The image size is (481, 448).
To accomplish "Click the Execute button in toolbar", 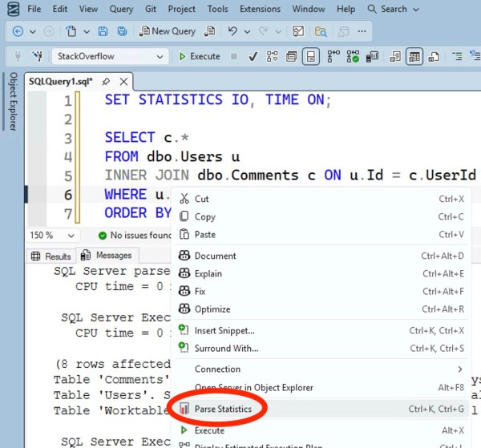I will coord(200,56).
